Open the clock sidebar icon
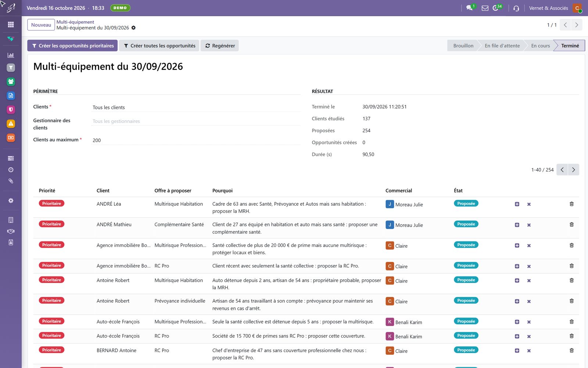This screenshot has width=588, height=368. 11,170
